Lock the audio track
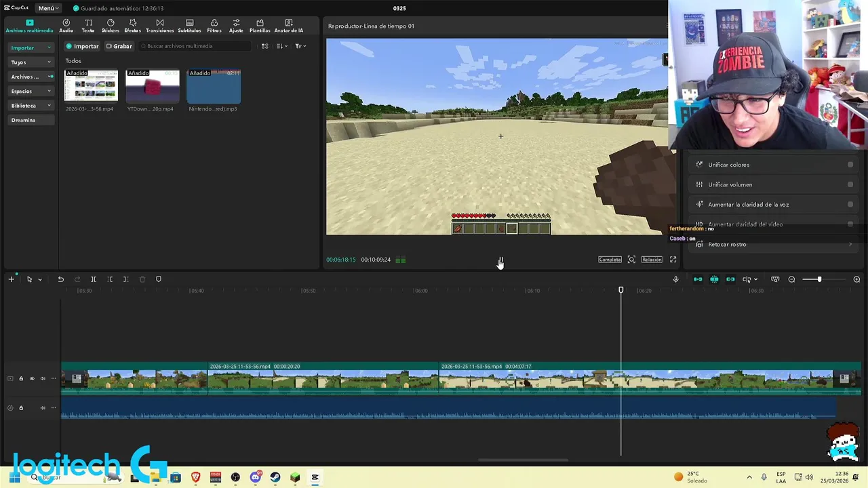 tap(21, 408)
